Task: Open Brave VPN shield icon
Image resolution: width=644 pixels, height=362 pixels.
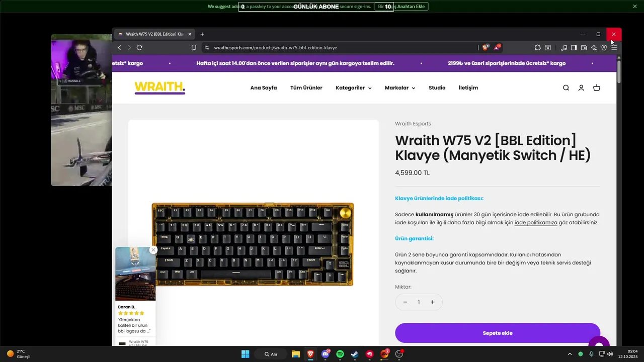Action: click(x=604, y=48)
